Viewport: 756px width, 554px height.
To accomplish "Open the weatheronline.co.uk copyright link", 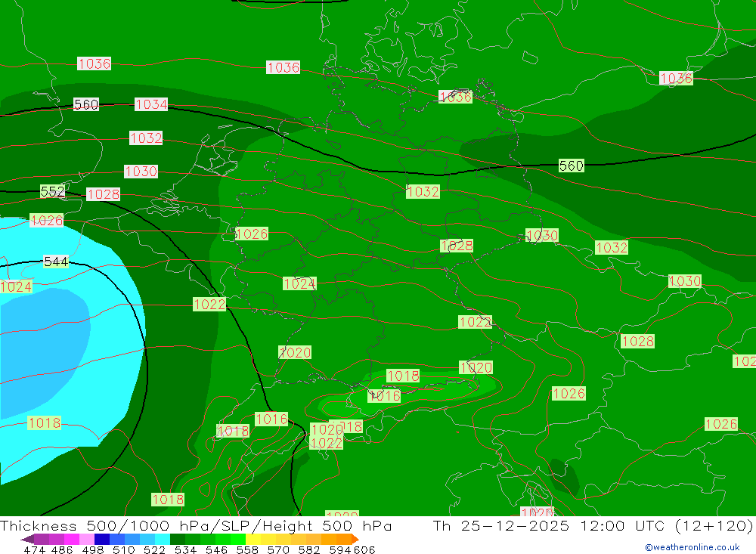I will (x=692, y=547).
